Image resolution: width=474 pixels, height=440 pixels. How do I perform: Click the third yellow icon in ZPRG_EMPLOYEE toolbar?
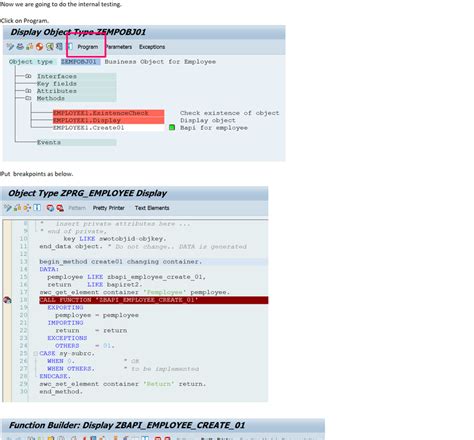pos(27,208)
